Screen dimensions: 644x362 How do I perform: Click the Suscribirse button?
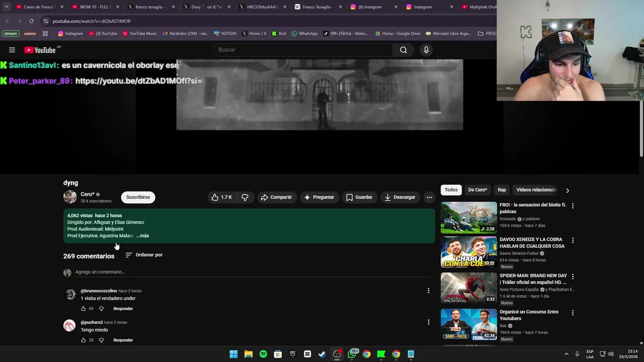pos(138,197)
